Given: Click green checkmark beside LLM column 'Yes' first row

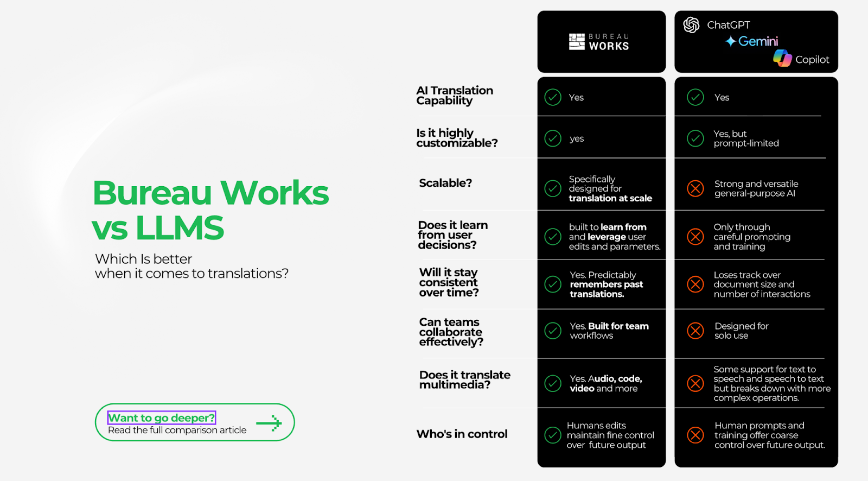Looking at the screenshot, I should click(x=695, y=97).
